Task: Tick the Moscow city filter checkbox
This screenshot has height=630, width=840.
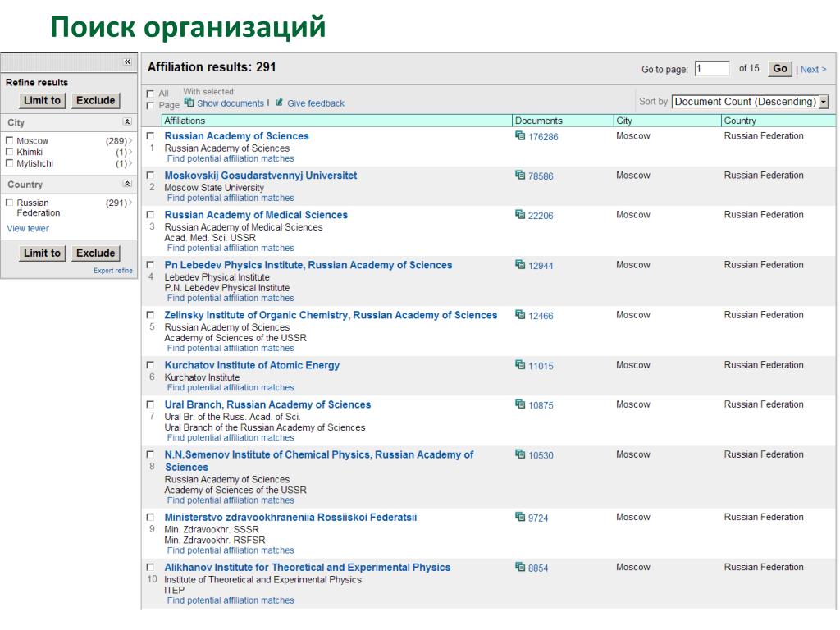Action: [9, 140]
